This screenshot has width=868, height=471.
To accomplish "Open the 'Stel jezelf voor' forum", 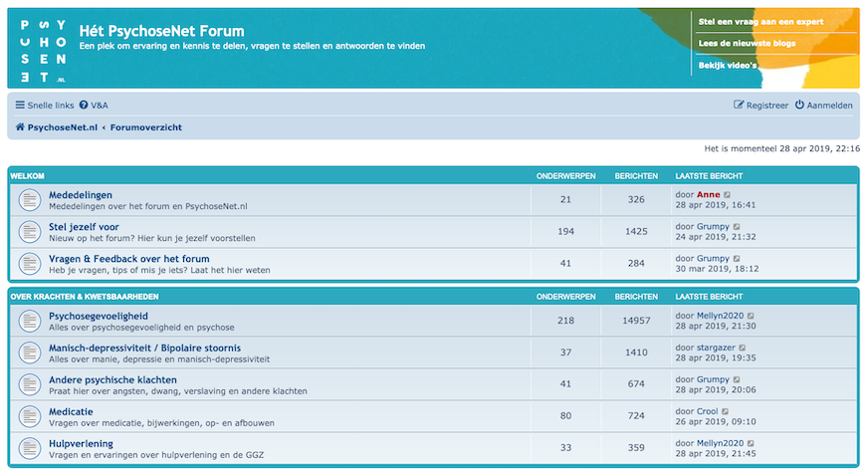I will (x=84, y=227).
